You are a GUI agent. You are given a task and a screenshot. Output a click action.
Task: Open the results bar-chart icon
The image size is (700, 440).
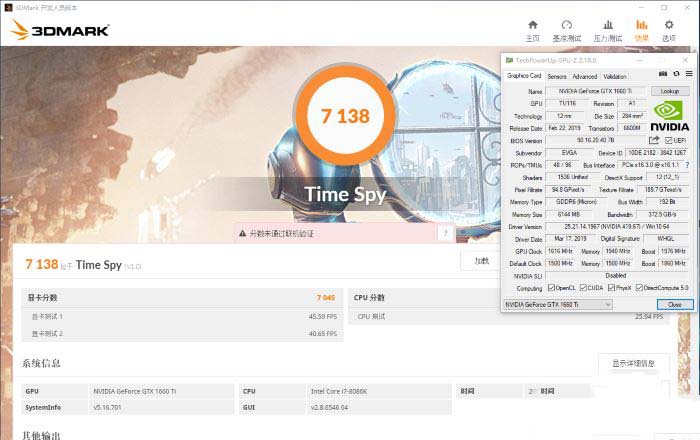[642, 25]
